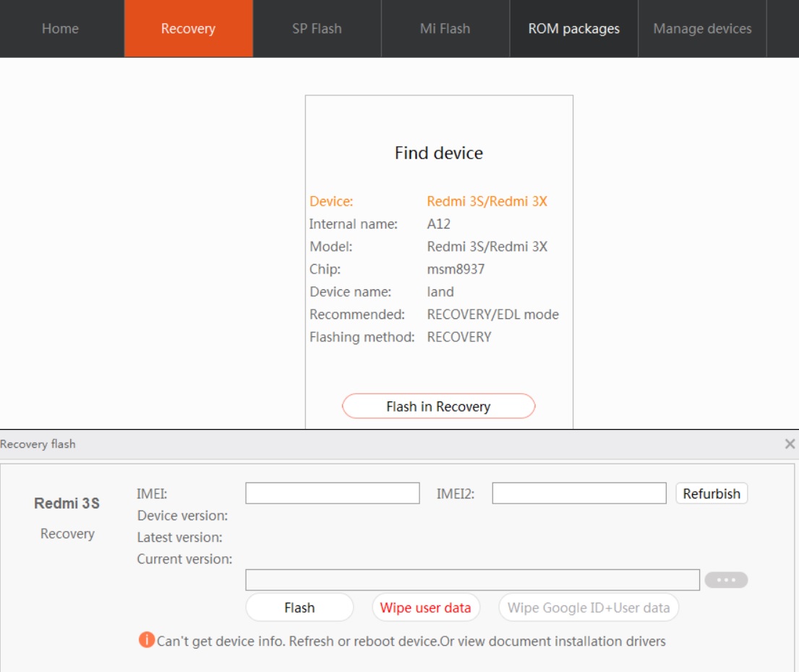Click the bold Redmi 3S label
Screen dimensions: 799x672
[x=67, y=503]
